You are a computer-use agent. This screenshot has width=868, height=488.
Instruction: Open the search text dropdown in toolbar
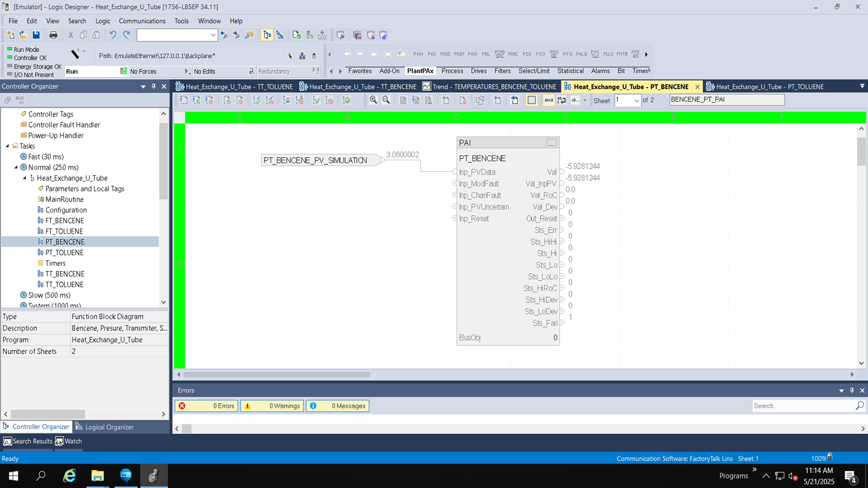tap(213, 35)
